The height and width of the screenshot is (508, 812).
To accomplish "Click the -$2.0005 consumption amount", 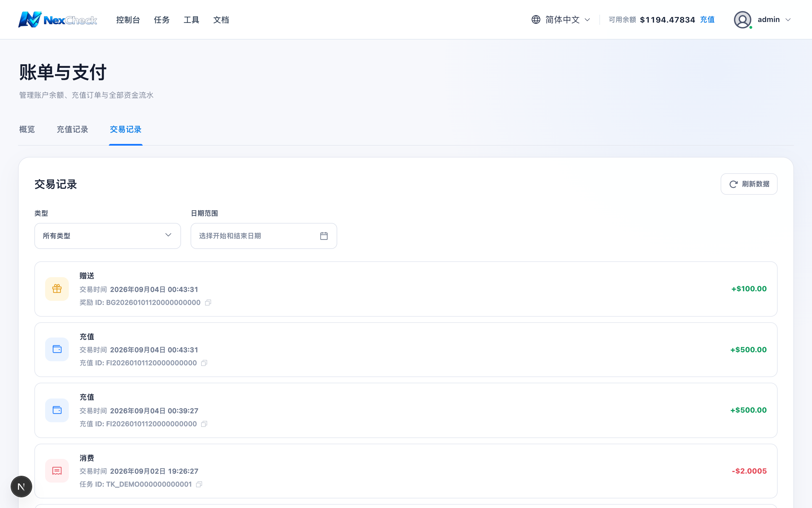I will pos(749,471).
